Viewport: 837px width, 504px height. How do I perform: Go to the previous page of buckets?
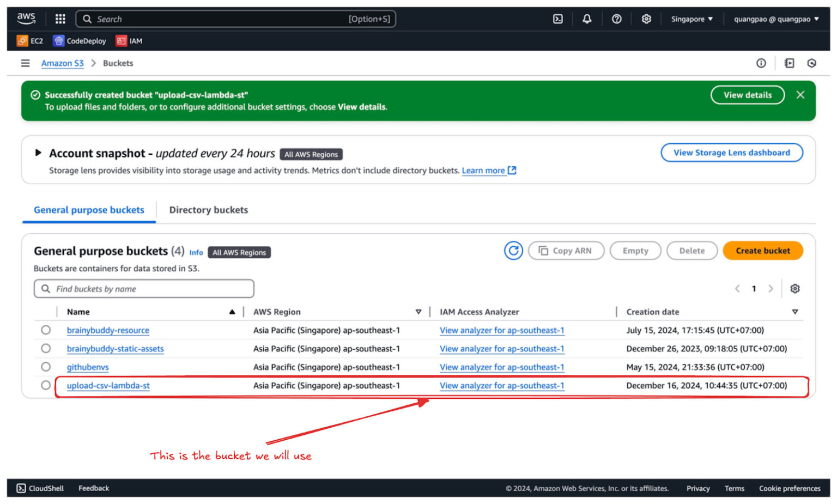click(737, 289)
